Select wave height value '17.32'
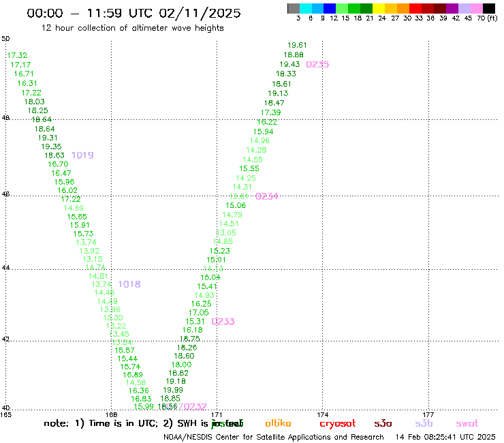The height and width of the screenshot is (443, 504). (17, 55)
